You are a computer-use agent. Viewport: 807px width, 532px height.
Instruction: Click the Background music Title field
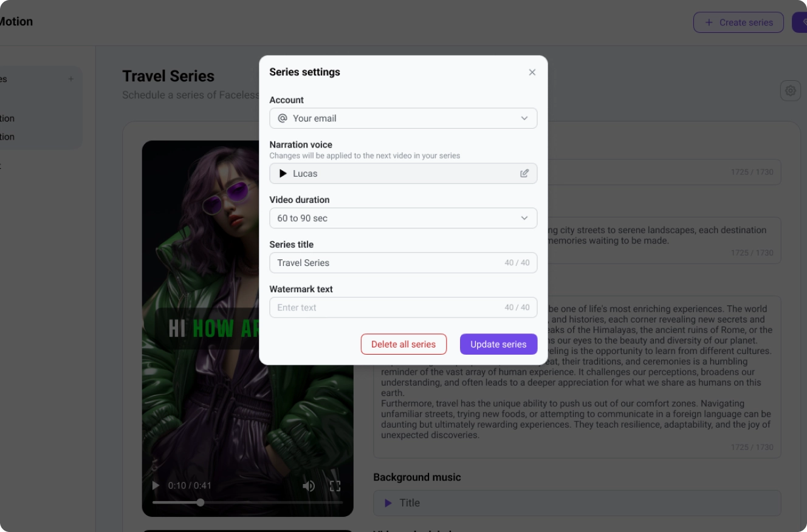coord(577,503)
